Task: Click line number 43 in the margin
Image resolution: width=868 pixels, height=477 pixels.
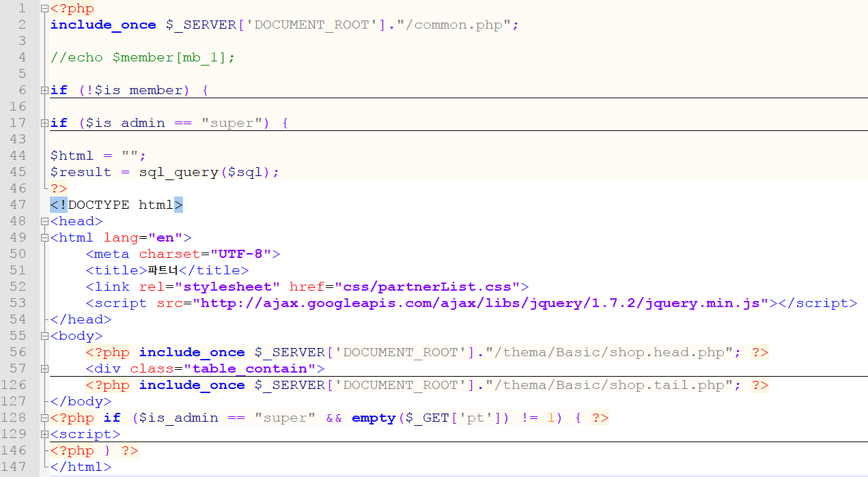Action: coord(18,139)
